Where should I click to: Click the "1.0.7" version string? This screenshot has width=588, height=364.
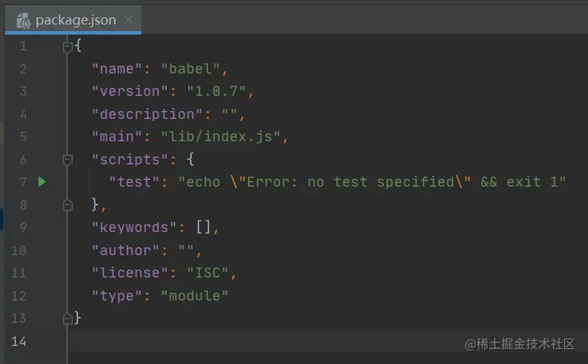[216, 92]
